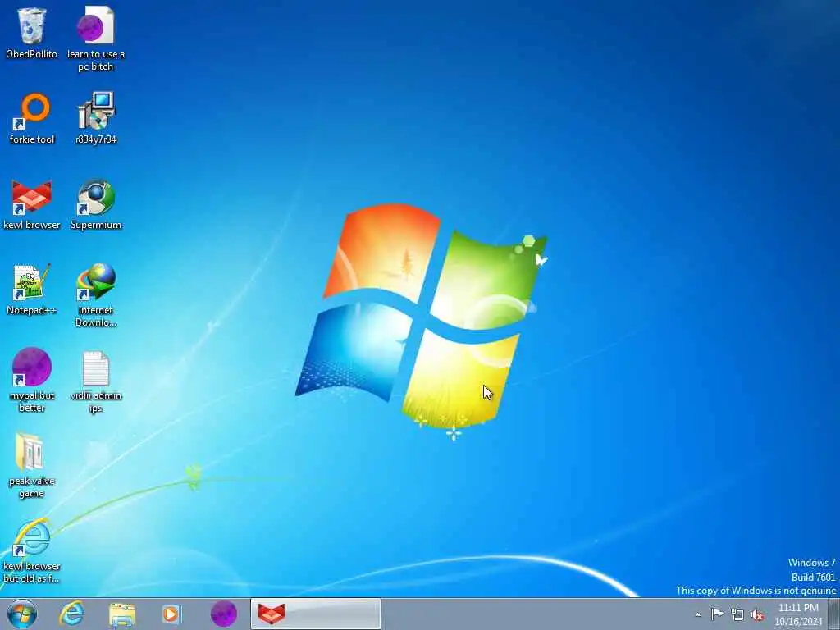This screenshot has width=840, height=630.
Task: Open the Supermium browser shortcut
Action: 96,197
